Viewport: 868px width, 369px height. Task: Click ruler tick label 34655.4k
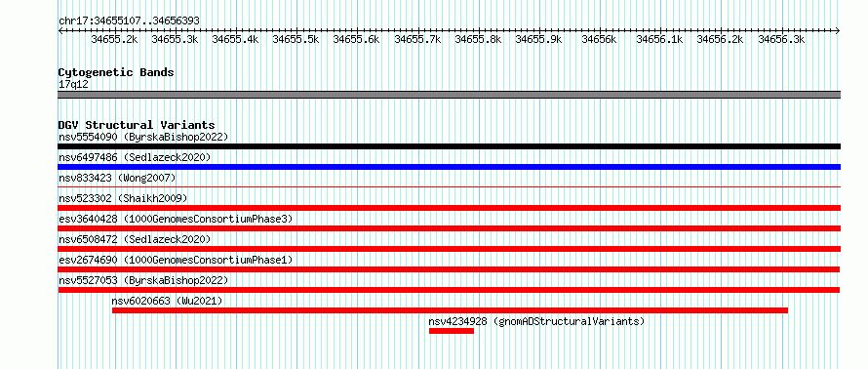pos(235,40)
